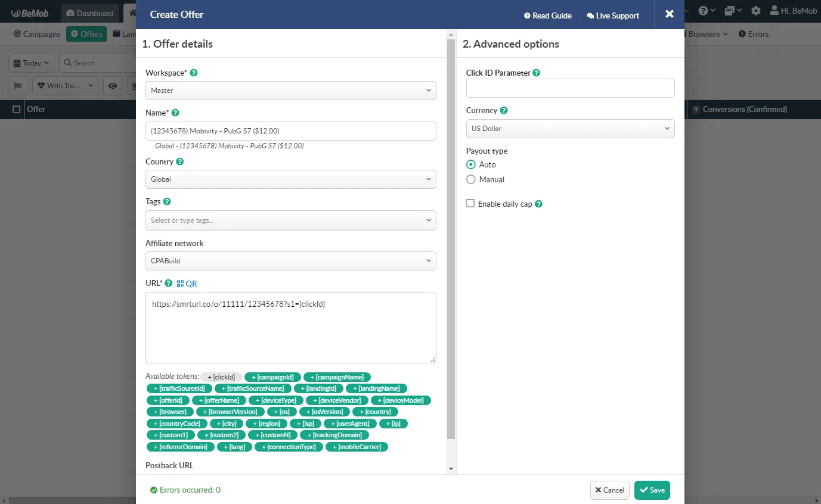This screenshot has height=504, width=821.
Task: Open settings gear icon in top bar
Action: coord(756,11)
